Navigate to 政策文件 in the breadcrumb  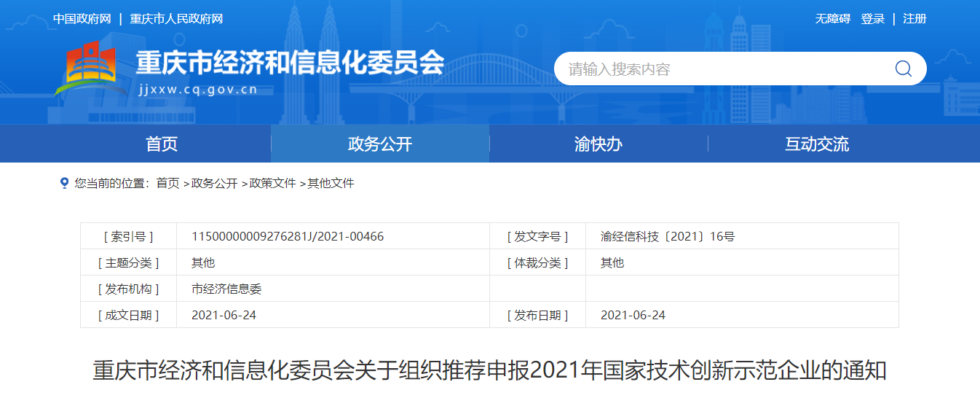[x=272, y=183]
